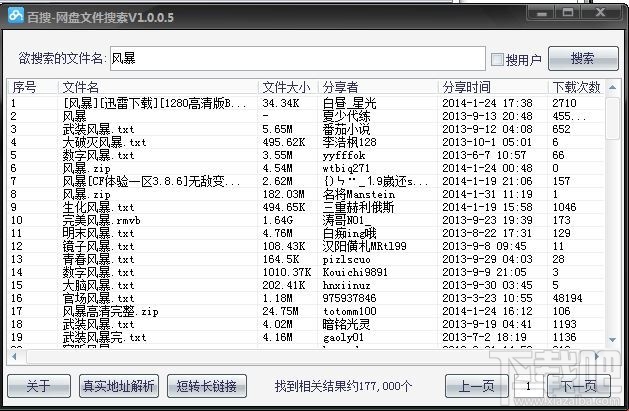The image size is (629, 411).
Task: Select 武装风暴完.txt row
Action: tap(306, 337)
